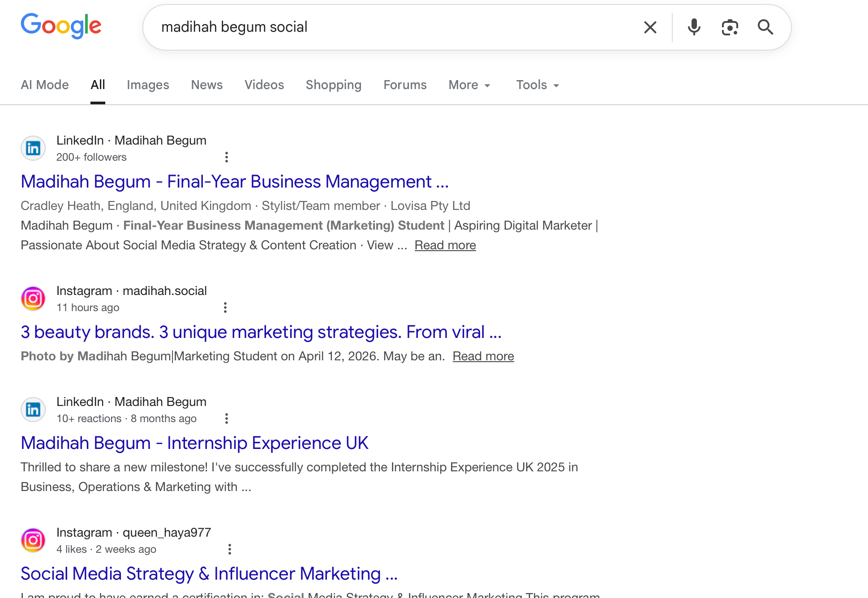
Task: Click LinkedIn favicon of first result
Action: (33, 148)
